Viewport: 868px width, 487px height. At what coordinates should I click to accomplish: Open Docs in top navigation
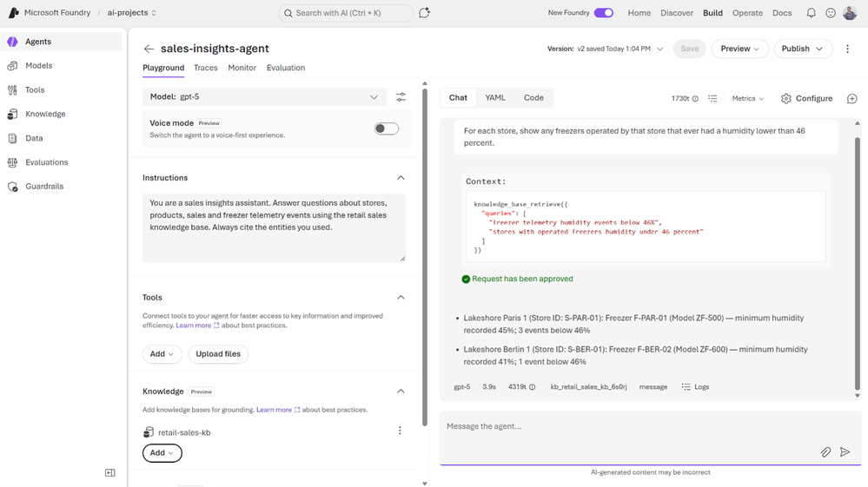point(782,13)
